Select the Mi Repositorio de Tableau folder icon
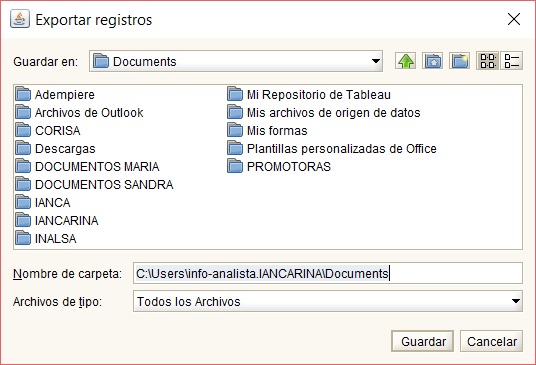This screenshot has height=365, width=536. [235, 94]
